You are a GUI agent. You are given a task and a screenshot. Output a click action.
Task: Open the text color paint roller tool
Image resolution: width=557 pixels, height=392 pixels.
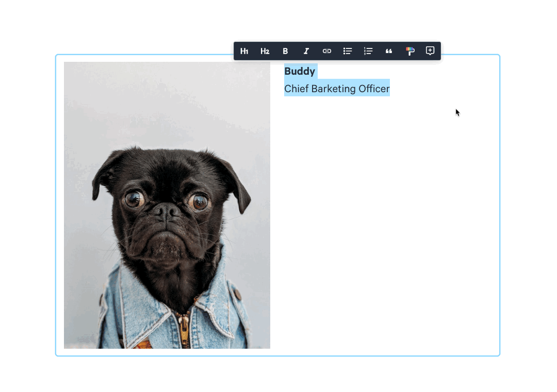click(x=410, y=51)
